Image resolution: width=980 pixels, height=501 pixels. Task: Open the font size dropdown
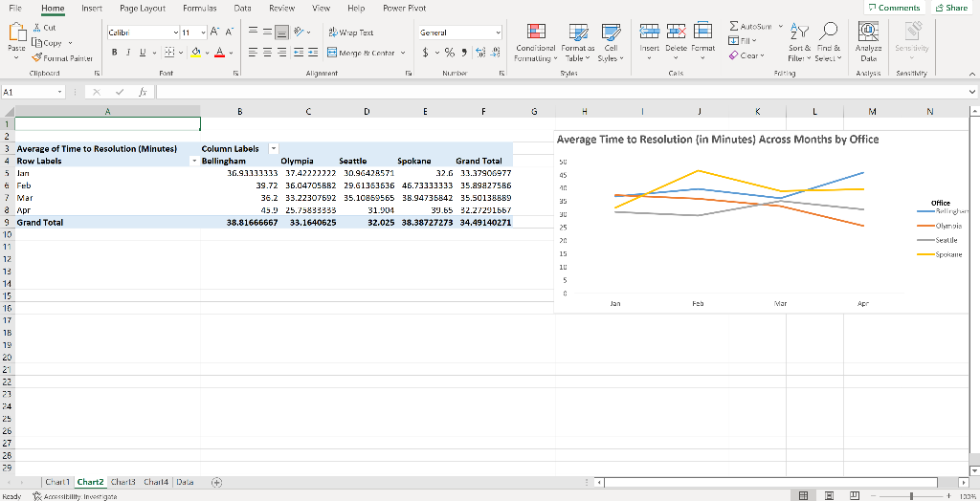204,33
